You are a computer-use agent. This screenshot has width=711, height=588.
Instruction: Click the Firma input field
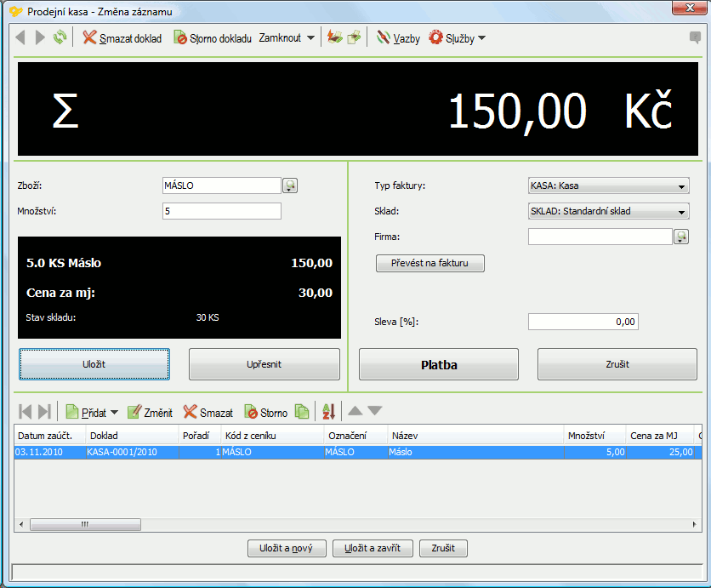click(600, 237)
